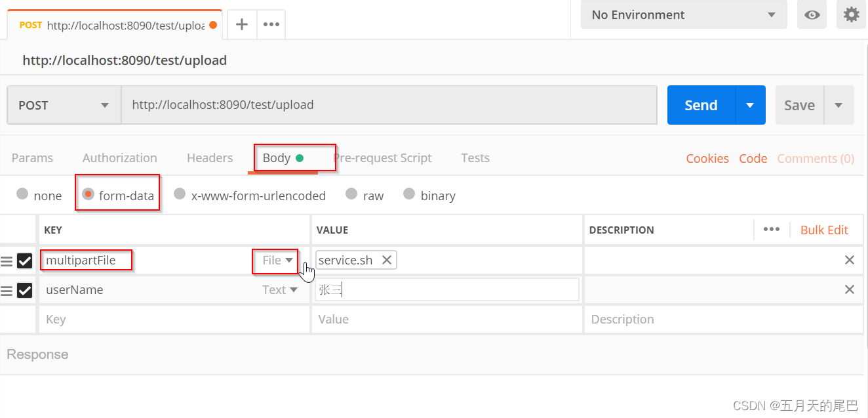The height and width of the screenshot is (418, 868).
Task: Open the No Environment dropdown
Action: 683,14
